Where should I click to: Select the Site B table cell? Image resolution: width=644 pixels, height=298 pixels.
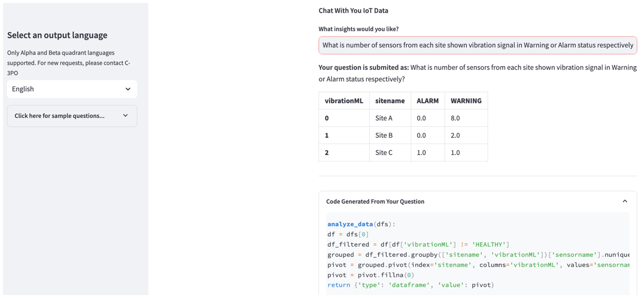pyautogui.click(x=384, y=135)
